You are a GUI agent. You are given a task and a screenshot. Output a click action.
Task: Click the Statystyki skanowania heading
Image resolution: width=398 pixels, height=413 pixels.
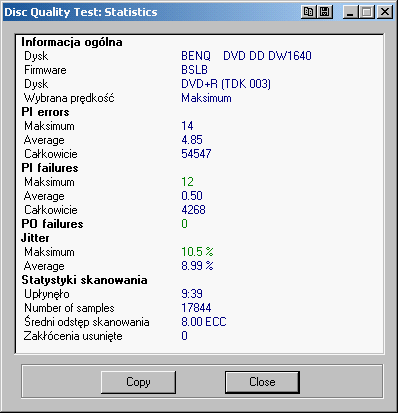tap(84, 280)
